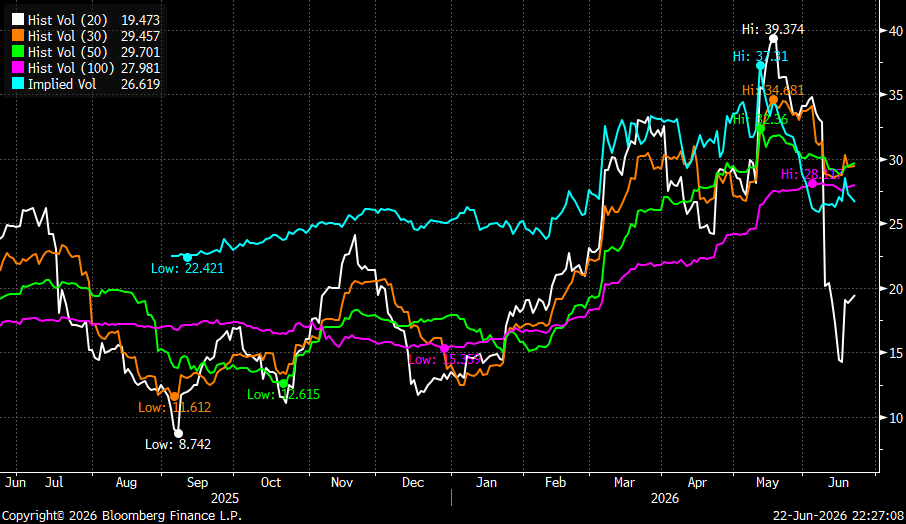Click the cyan Low: 22.421 marker dot
Image resolution: width=906 pixels, height=524 pixels.
[x=187, y=258]
